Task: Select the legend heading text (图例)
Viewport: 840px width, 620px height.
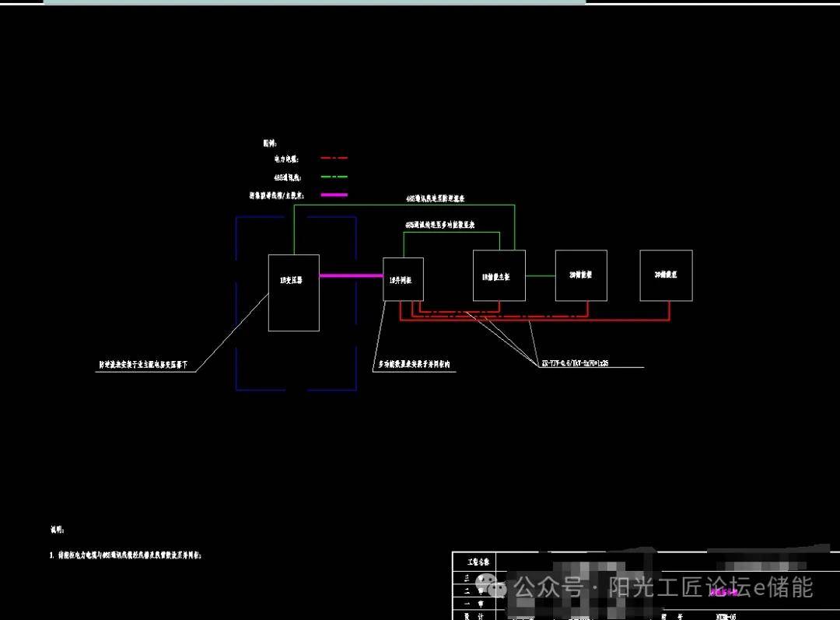Action: pyautogui.click(x=269, y=143)
